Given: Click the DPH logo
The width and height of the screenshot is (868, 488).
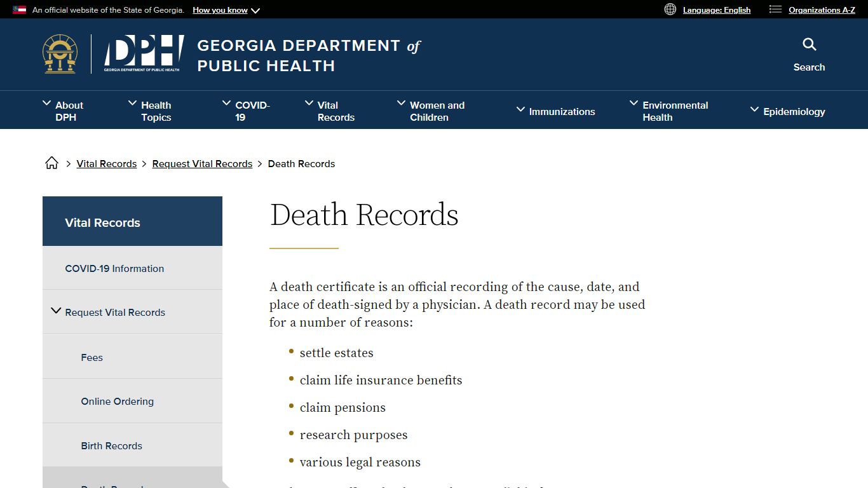Looking at the screenshot, I should point(144,54).
